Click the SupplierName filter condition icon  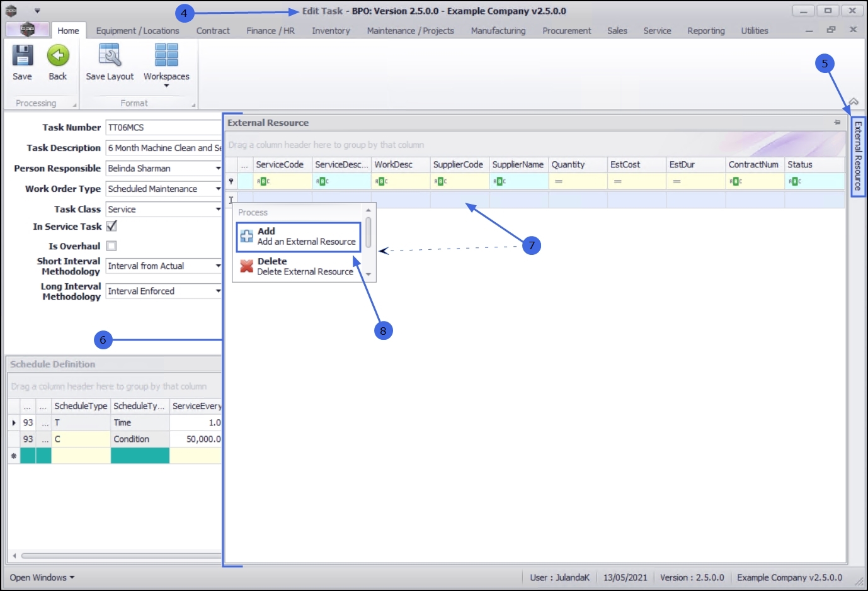[500, 181]
